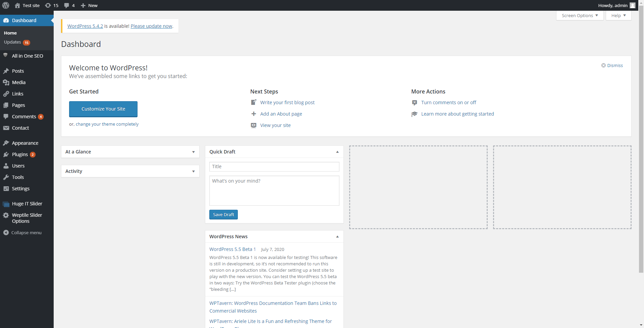Click the Tools wrench icon
Image resolution: width=644 pixels, height=328 pixels.
[6, 177]
